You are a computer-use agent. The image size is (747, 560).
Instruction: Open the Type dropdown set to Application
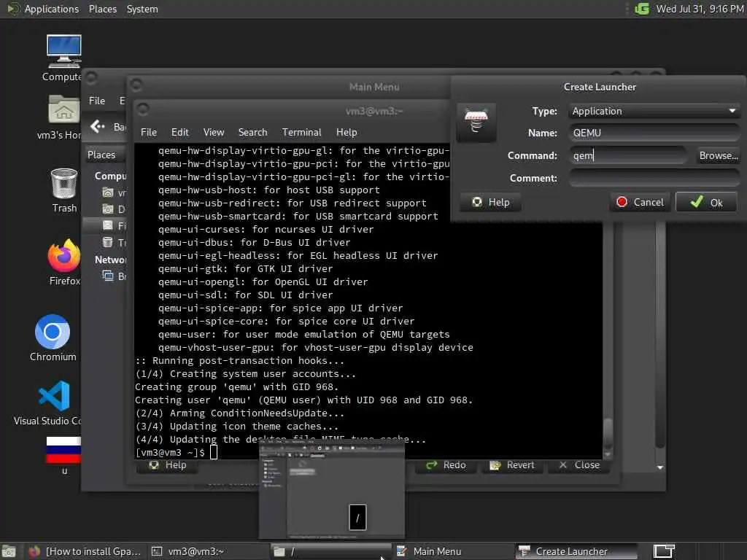(654, 111)
